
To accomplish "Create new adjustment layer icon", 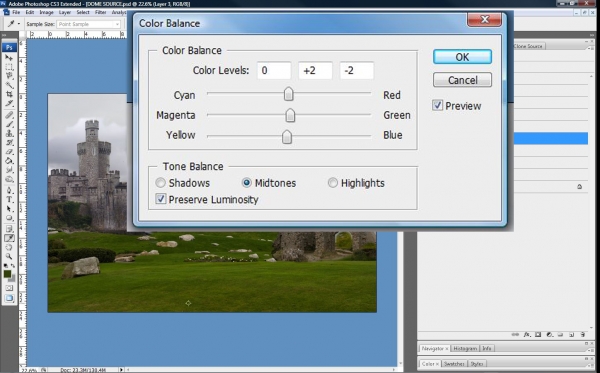I will (549, 335).
